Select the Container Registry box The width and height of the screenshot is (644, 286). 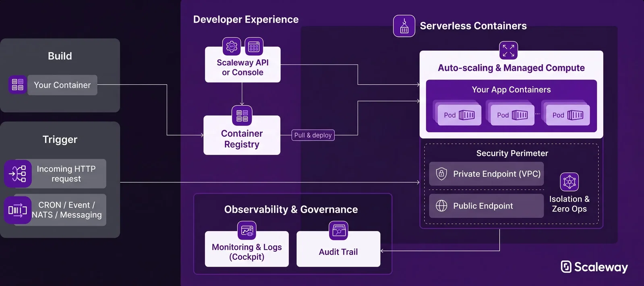[242, 135]
